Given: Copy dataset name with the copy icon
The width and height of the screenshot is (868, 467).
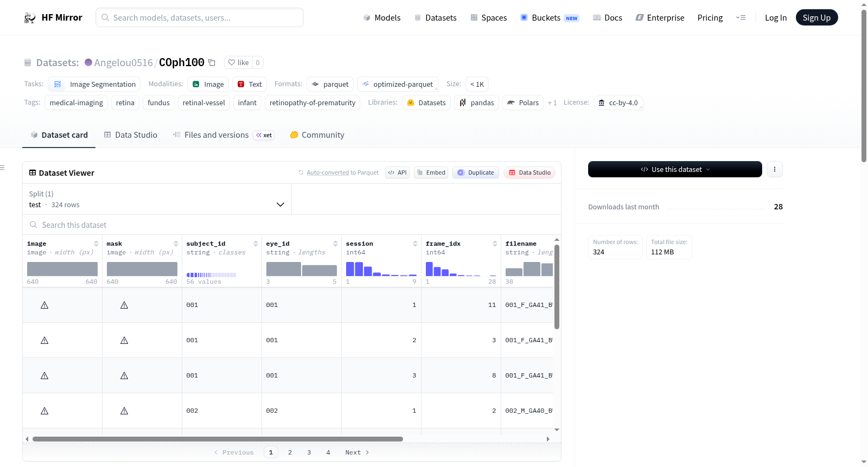Looking at the screenshot, I should 212,62.
